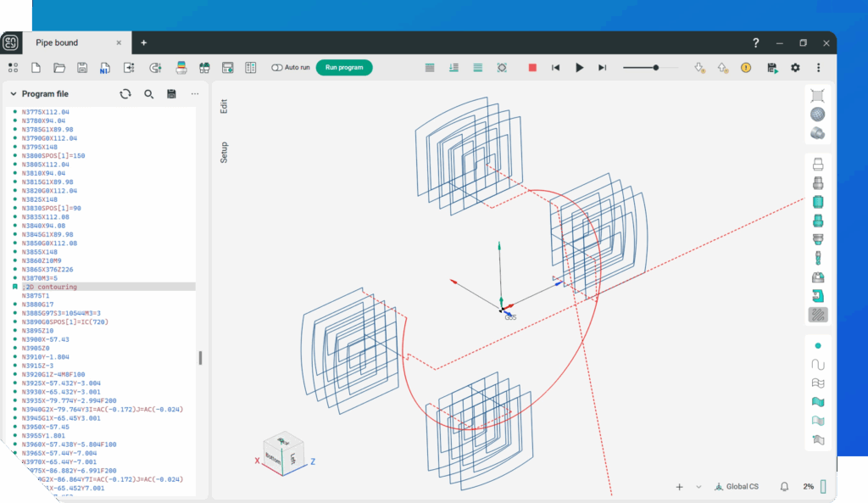This screenshot has height=503, width=868.
Task: Adjust the simulation speed slider
Action: (655, 68)
